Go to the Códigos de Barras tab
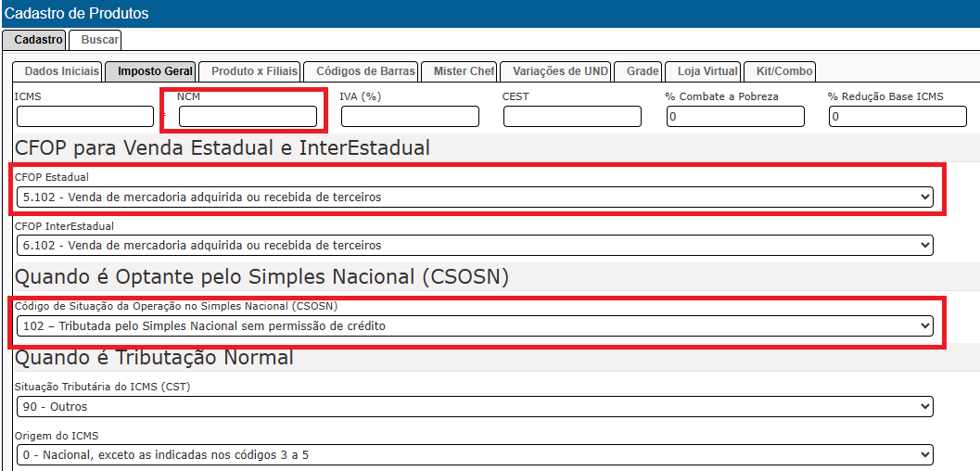The image size is (980, 471). pos(364,71)
